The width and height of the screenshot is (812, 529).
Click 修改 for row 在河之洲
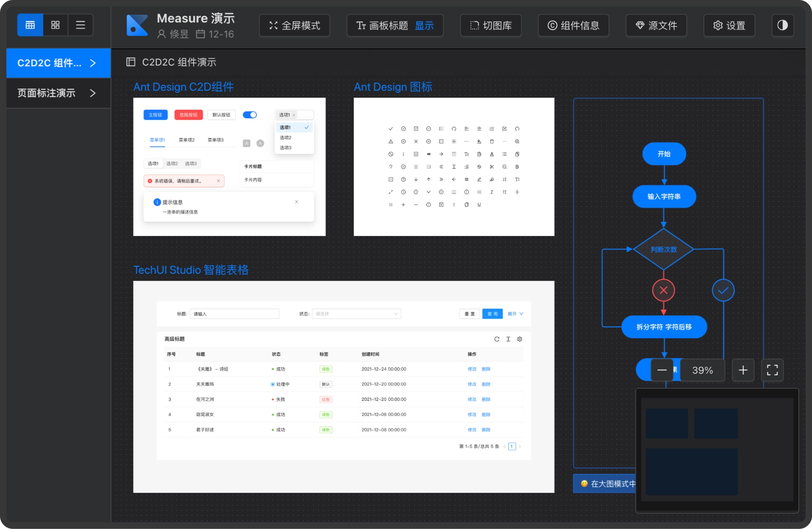[x=472, y=399]
